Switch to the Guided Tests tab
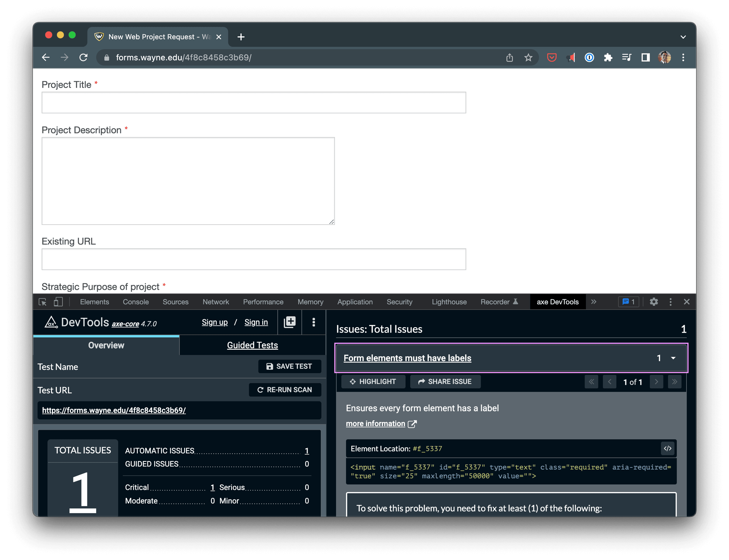This screenshot has width=729, height=560. 252,345
